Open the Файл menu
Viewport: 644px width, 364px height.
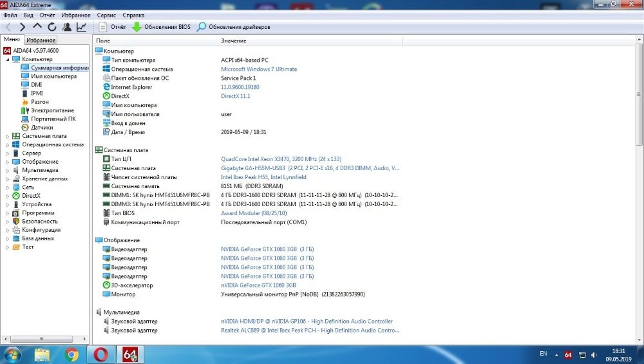pyautogui.click(x=10, y=15)
